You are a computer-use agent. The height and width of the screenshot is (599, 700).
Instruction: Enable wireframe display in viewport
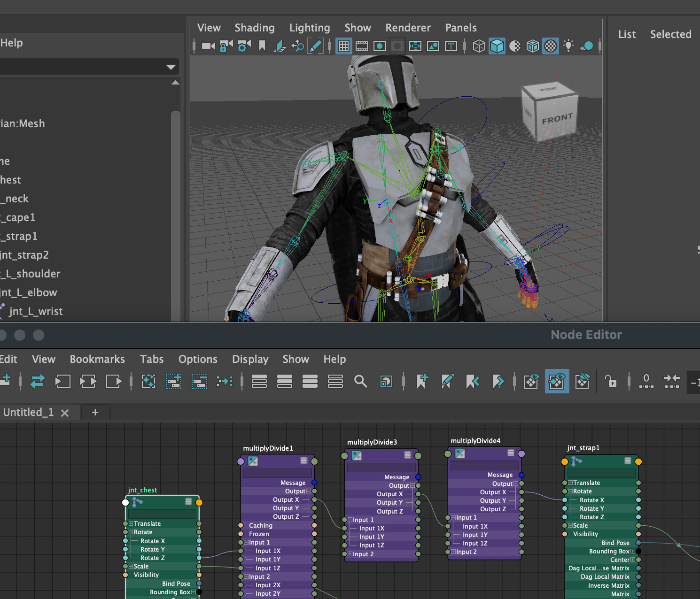(x=479, y=46)
